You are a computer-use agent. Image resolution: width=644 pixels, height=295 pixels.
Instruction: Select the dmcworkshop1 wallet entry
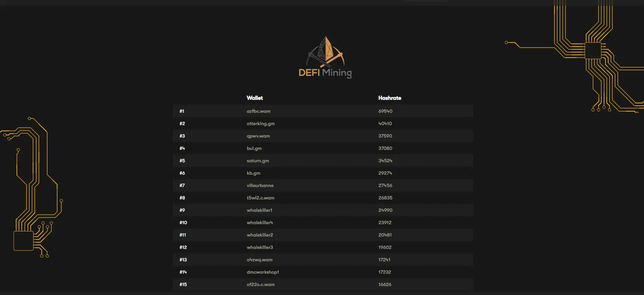tap(263, 272)
